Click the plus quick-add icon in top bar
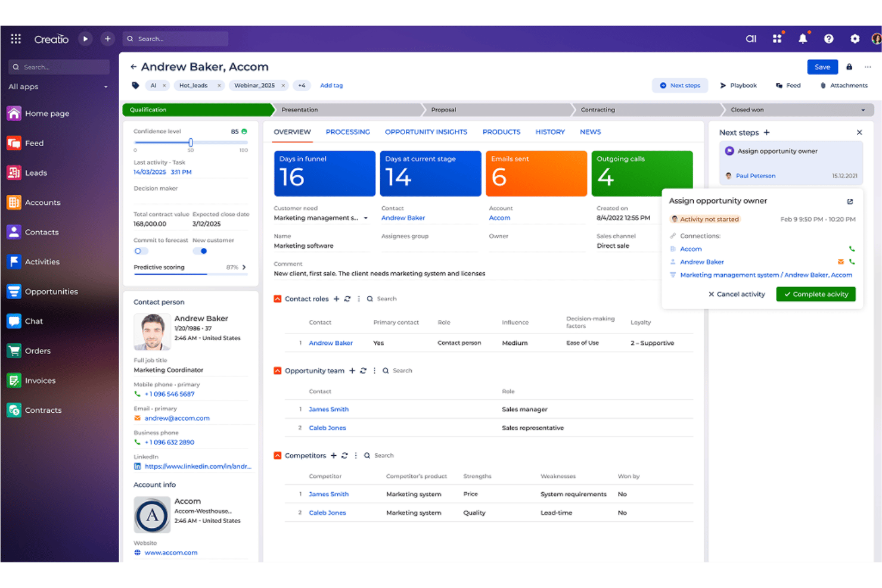 (107, 39)
